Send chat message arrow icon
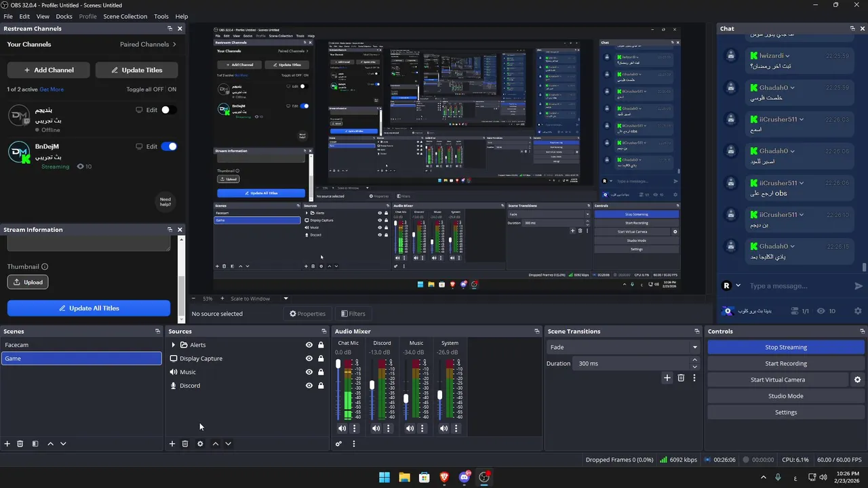Viewport: 868px width, 488px height. [859, 286]
